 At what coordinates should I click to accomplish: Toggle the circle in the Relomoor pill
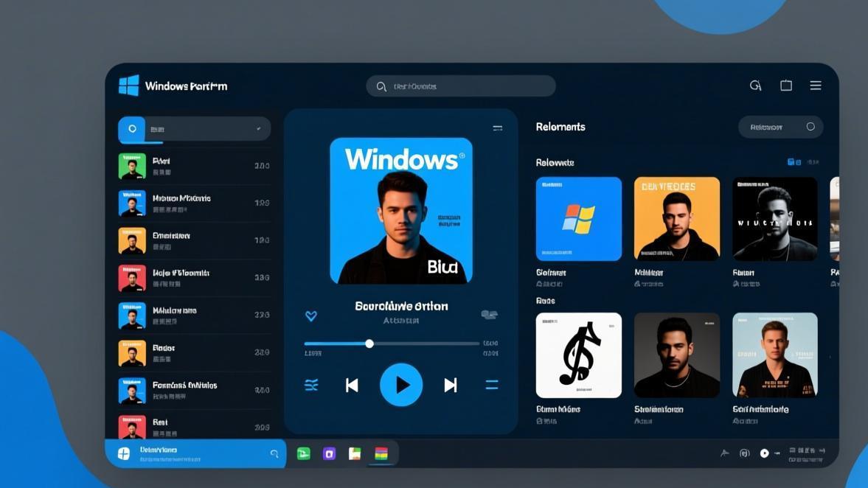810,127
